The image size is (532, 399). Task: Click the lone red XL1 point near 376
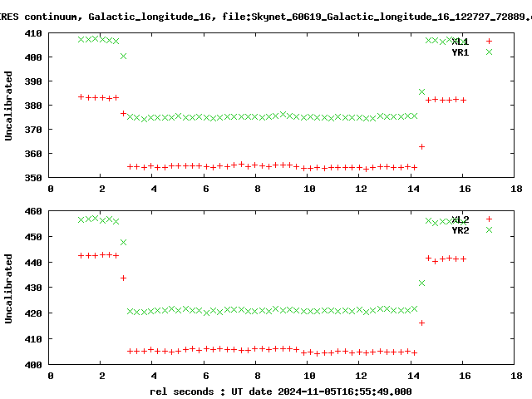pyautogui.click(x=124, y=113)
